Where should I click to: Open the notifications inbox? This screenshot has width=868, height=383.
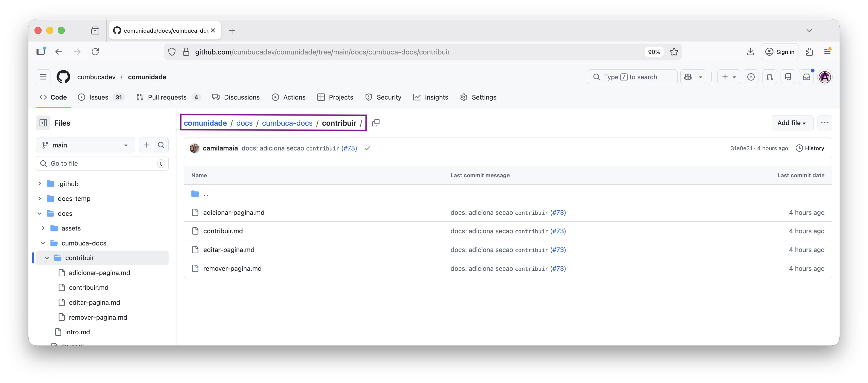coord(807,77)
